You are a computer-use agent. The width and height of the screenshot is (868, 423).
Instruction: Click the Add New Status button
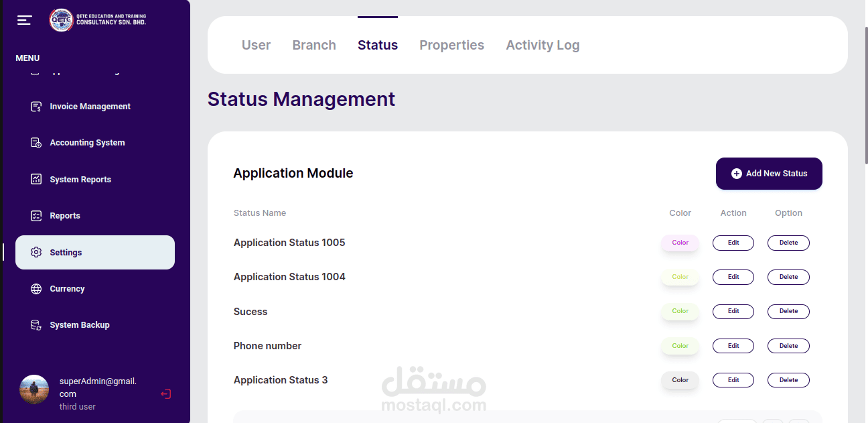[769, 174]
